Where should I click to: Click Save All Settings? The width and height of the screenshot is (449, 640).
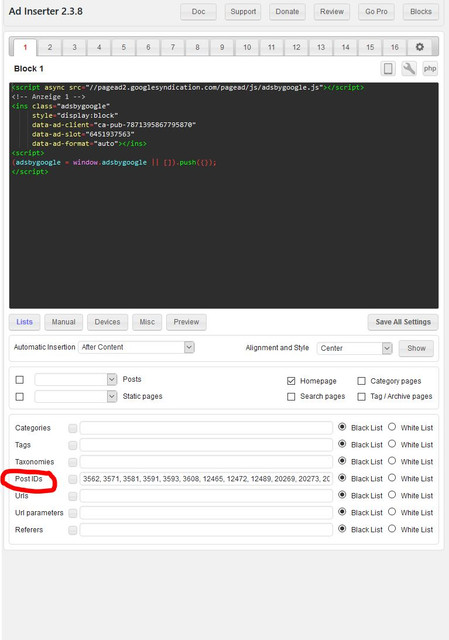(x=403, y=322)
